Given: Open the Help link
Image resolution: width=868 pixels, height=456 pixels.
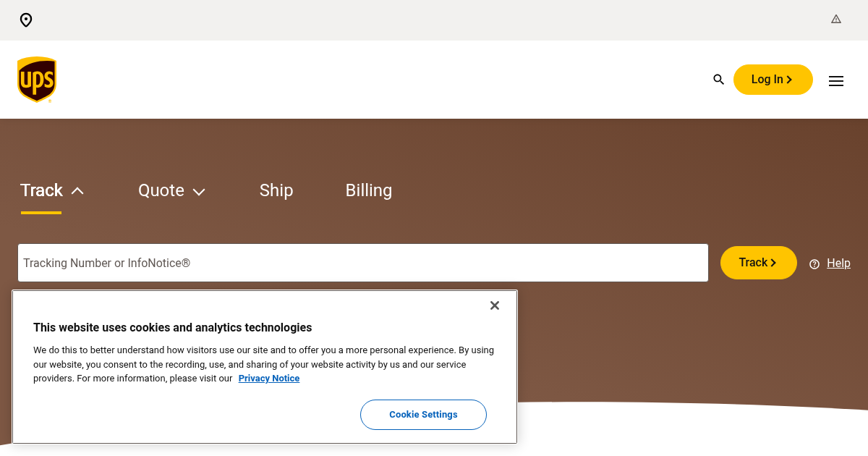Looking at the screenshot, I should click(838, 263).
